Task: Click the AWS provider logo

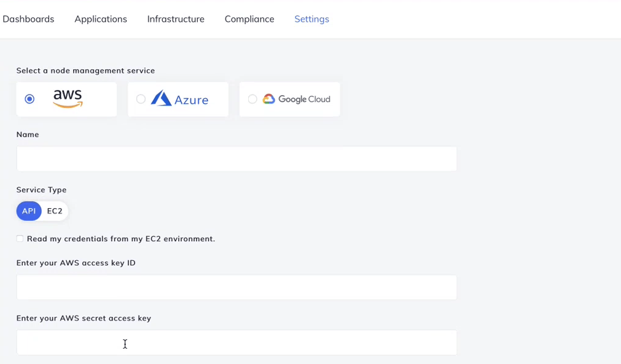Action: click(x=66, y=98)
